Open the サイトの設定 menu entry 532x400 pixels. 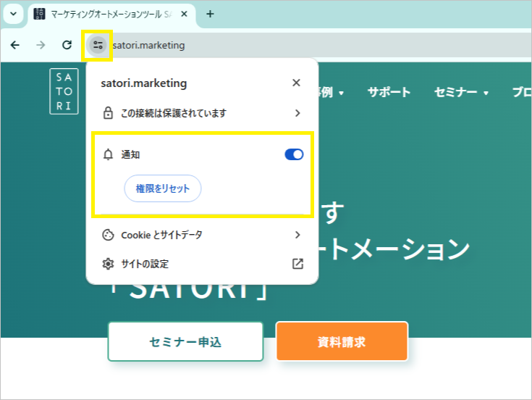coord(202,264)
